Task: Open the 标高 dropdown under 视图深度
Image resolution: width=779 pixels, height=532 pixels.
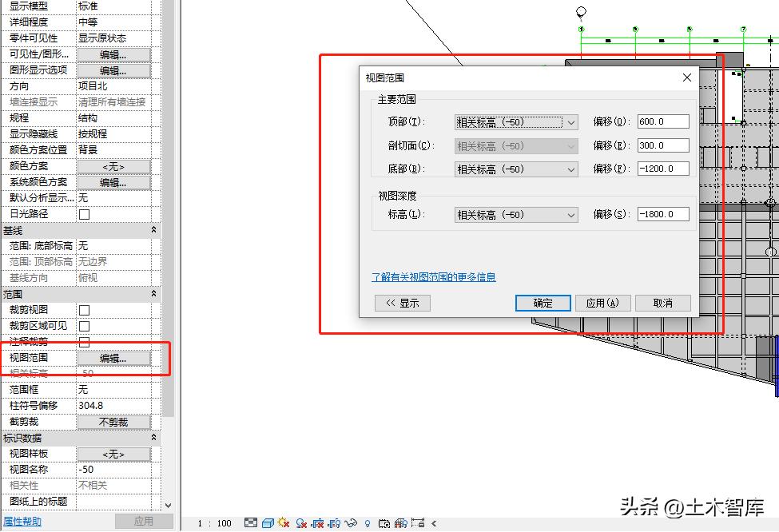Action: pos(570,213)
